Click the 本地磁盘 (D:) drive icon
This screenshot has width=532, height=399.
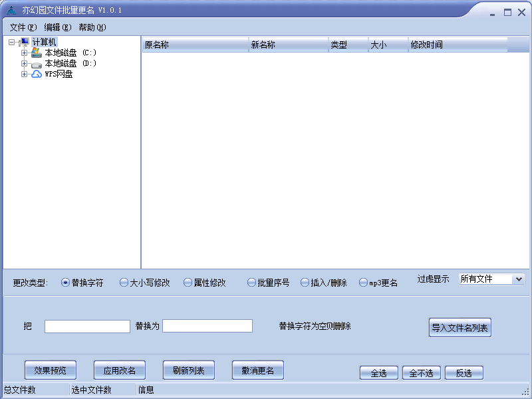point(37,63)
